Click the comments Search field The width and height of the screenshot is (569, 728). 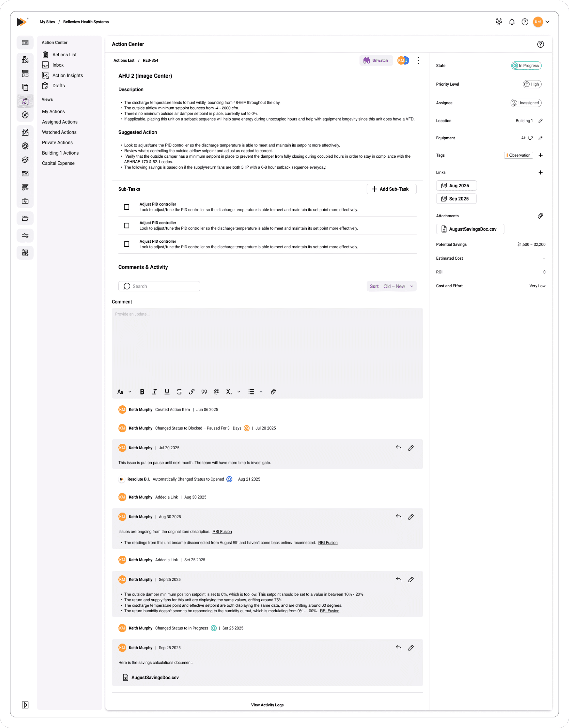pyautogui.click(x=159, y=286)
